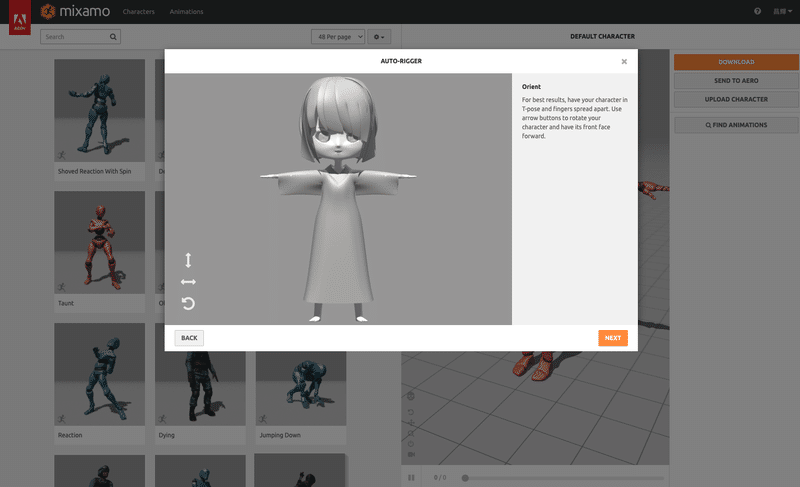Click the animation timeline slider handle
This screenshot has height=487, width=800.
465,478
